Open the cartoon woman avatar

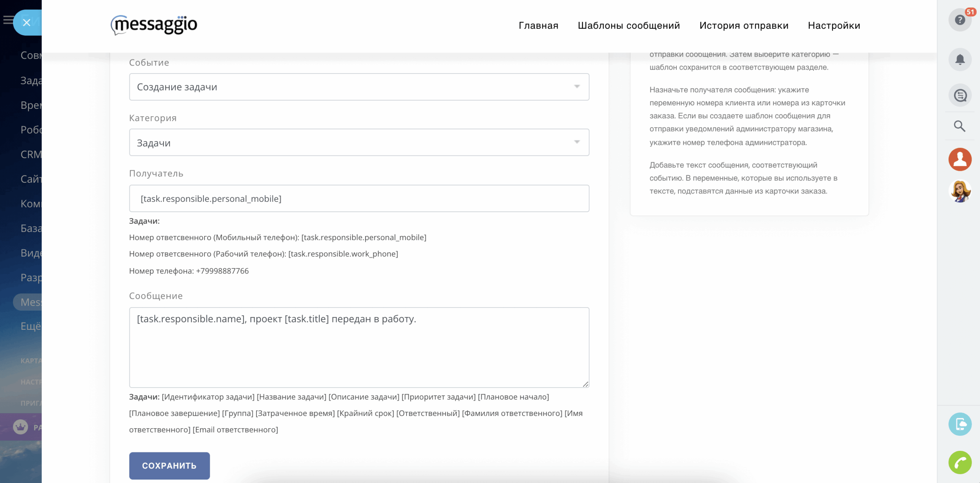(960, 191)
